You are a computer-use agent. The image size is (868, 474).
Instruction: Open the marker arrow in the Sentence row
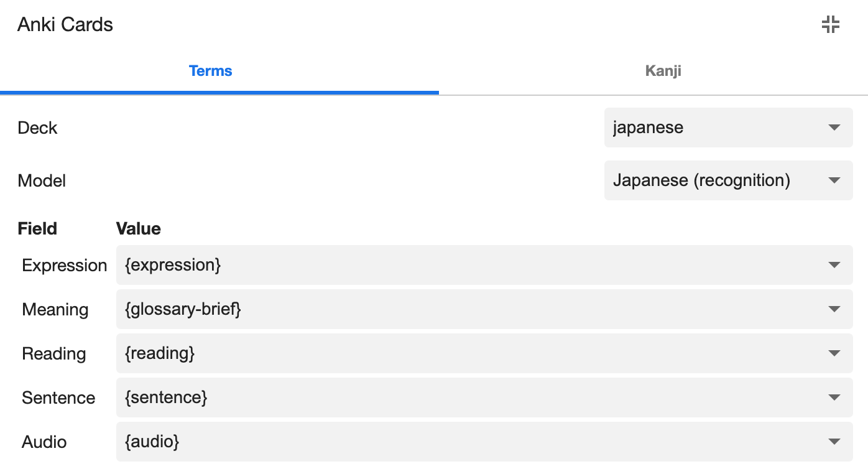pyautogui.click(x=834, y=397)
